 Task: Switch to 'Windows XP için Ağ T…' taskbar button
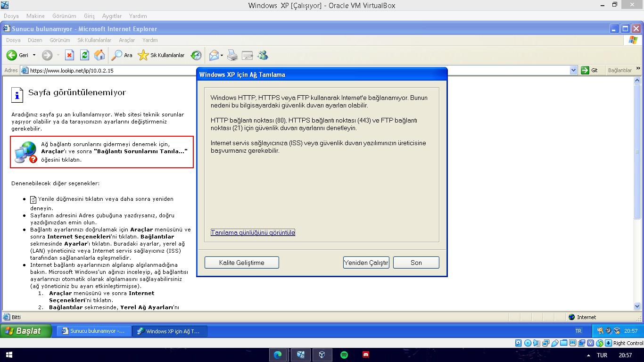169,331
